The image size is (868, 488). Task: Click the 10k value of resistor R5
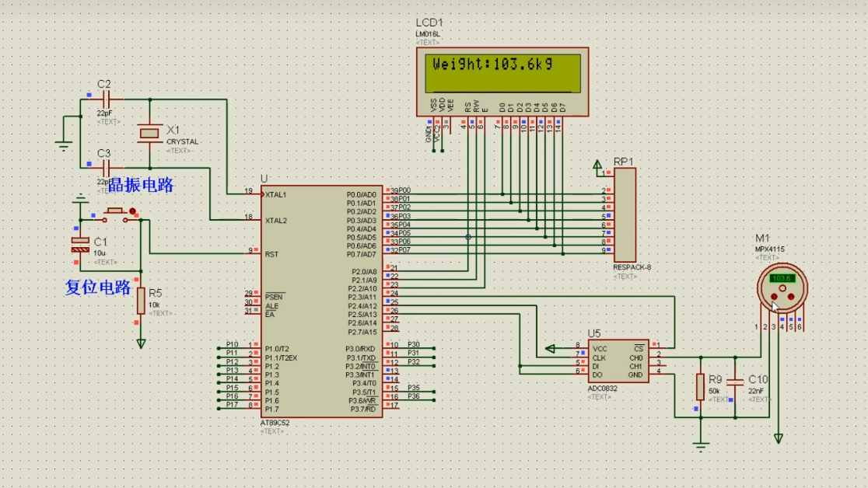coord(154,305)
